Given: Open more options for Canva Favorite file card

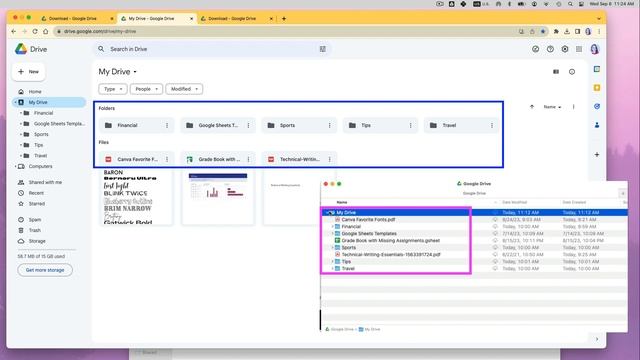Looking at the screenshot, I should pos(167,159).
